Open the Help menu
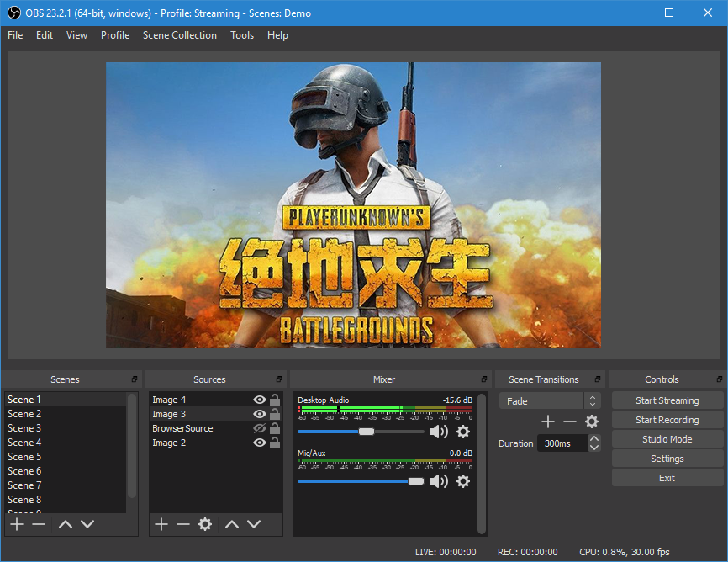 tap(277, 35)
